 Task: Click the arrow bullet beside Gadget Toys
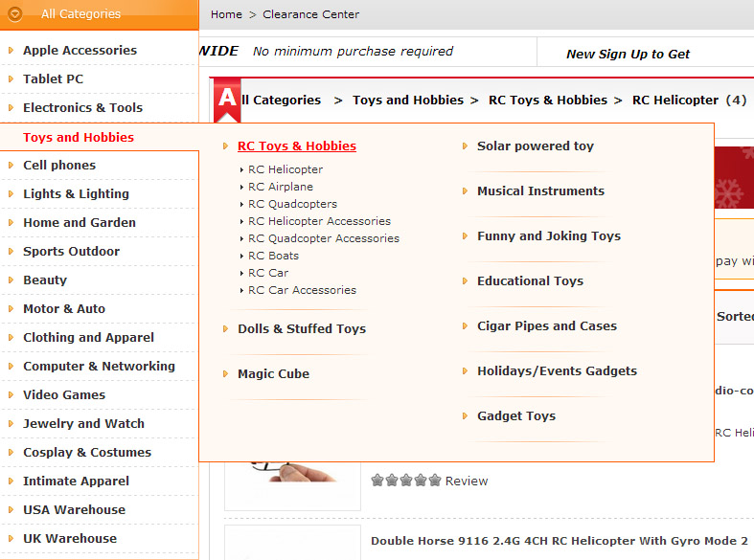[465, 416]
